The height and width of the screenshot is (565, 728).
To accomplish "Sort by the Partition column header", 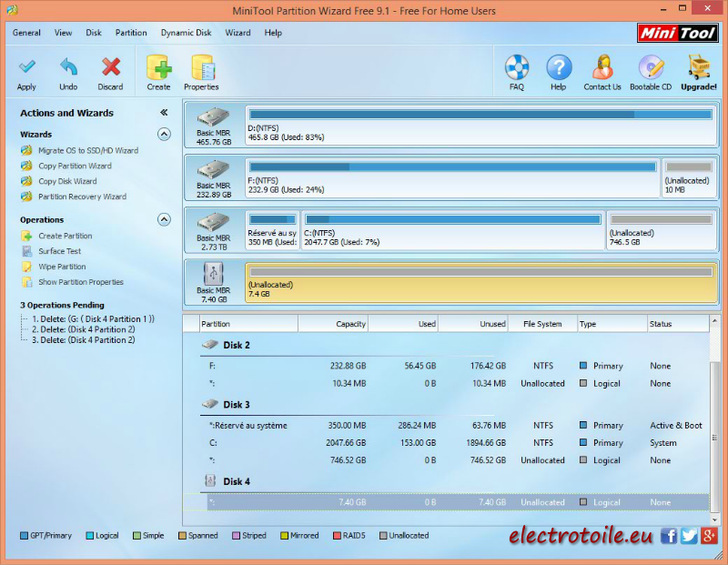I will point(248,324).
